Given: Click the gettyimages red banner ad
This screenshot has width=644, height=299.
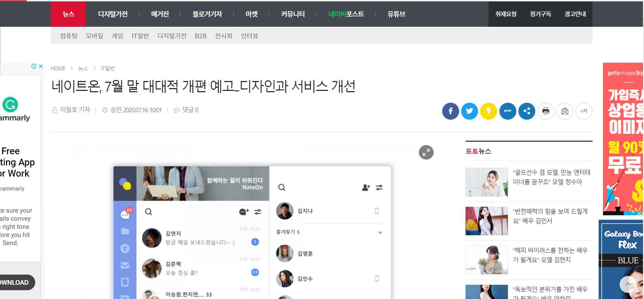Looking at the screenshot, I should tap(623, 139).
